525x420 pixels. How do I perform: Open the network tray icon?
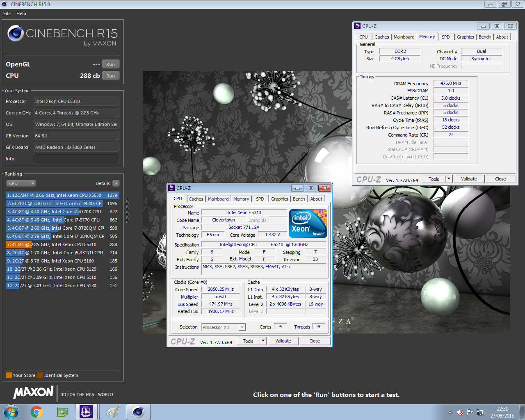coord(480,412)
